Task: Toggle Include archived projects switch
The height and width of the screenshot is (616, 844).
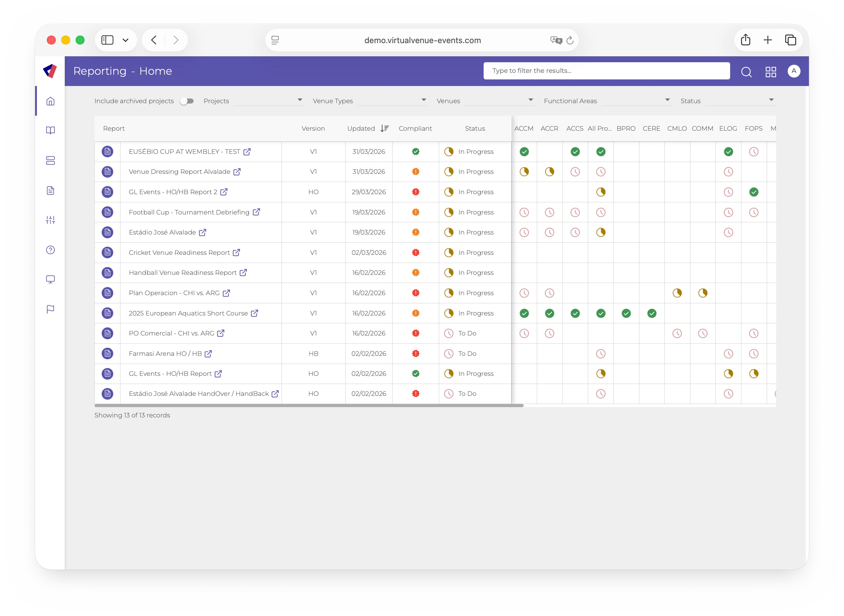Action: point(187,101)
